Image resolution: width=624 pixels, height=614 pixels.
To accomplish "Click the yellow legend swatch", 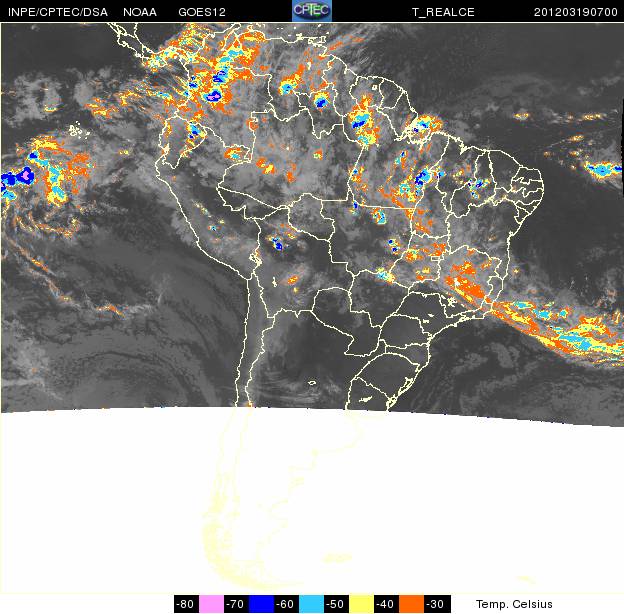I will pos(361,604).
